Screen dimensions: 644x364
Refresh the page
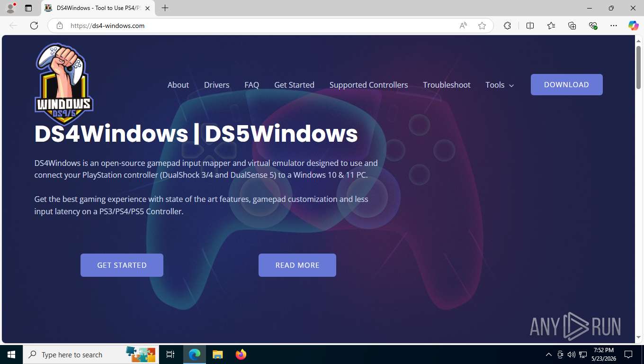(x=34, y=26)
